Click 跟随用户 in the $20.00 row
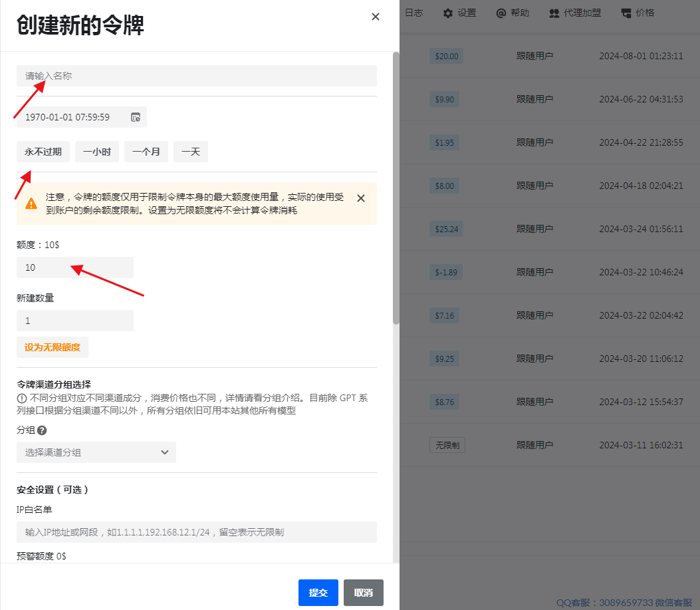Screen dimensions: 700x610 535,57
